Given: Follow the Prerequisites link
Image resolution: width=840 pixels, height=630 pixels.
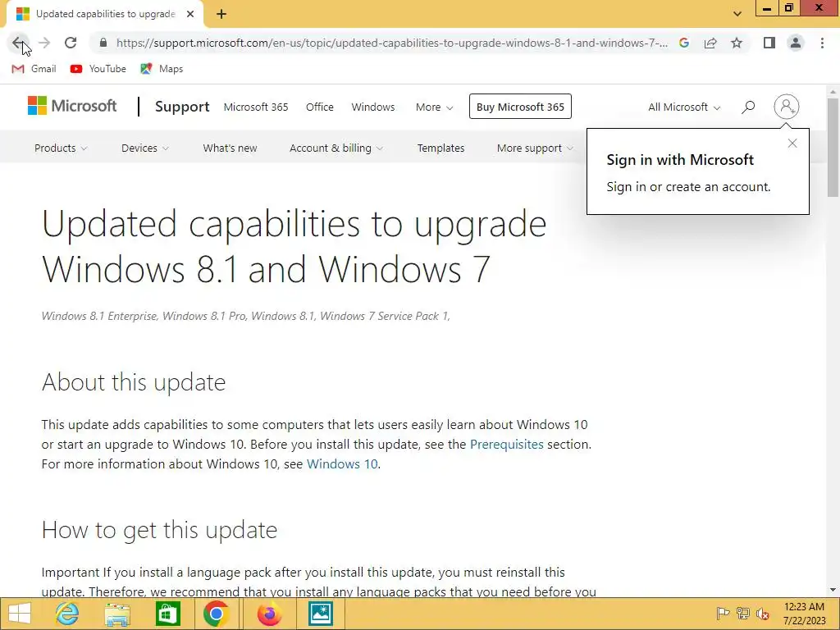Looking at the screenshot, I should click(506, 444).
